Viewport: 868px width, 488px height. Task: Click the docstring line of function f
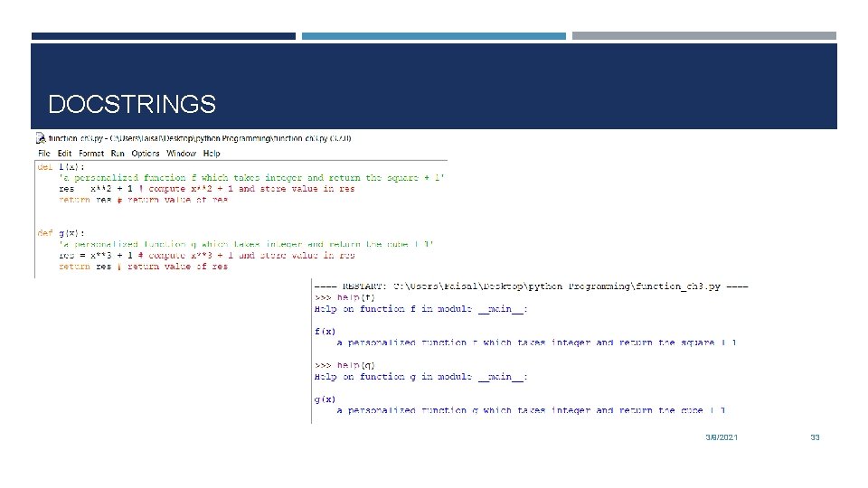pyautogui.click(x=251, y=178)
